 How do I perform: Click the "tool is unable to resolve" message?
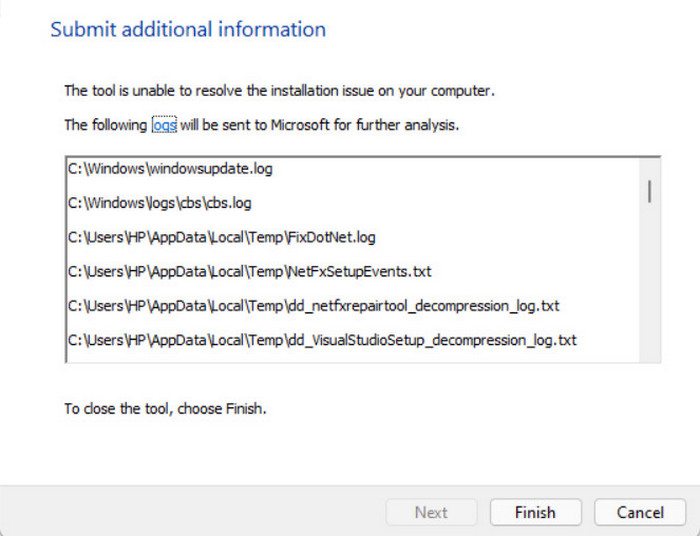point(280,91)
